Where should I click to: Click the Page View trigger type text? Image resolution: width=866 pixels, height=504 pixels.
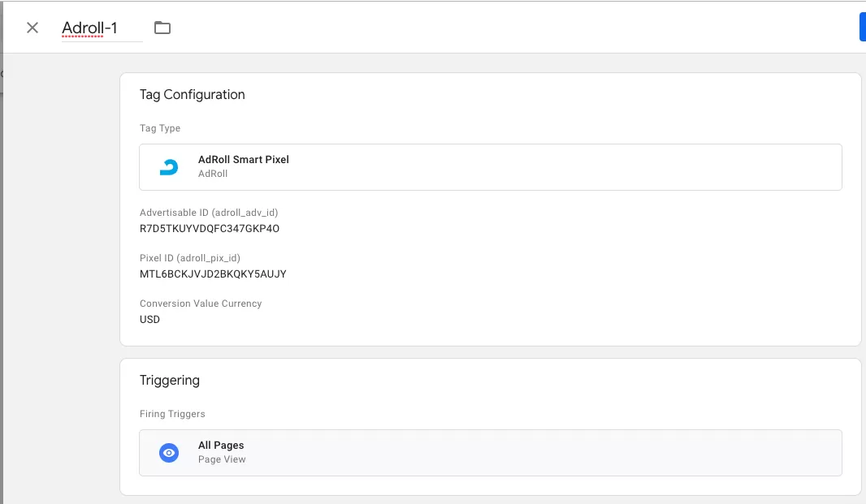point(222,459)
